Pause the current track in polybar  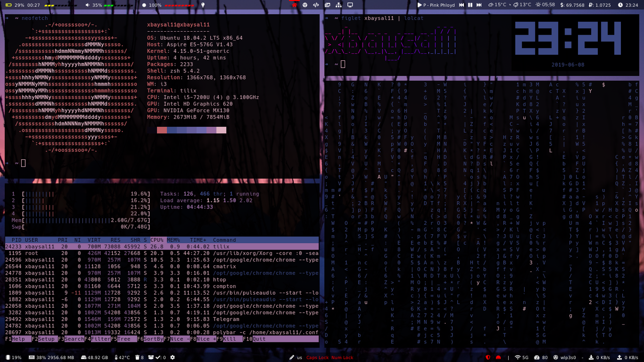(x=470, y=5)
